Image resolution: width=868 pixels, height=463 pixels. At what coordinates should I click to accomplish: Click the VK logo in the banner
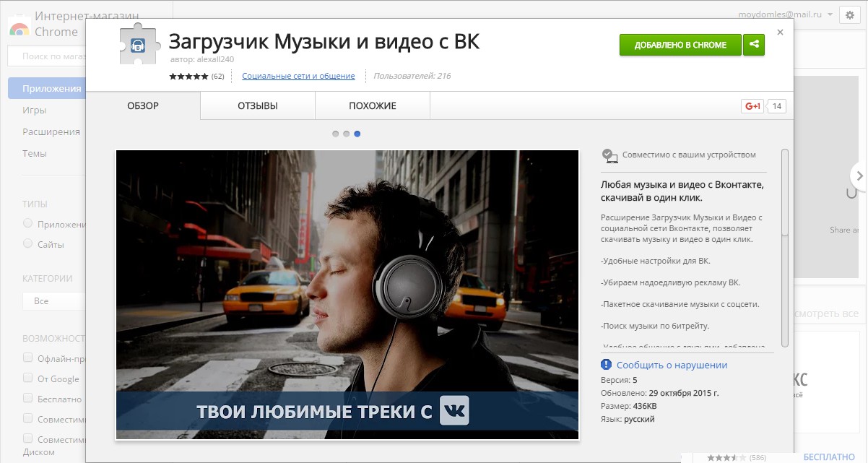[x=454, y=411]
